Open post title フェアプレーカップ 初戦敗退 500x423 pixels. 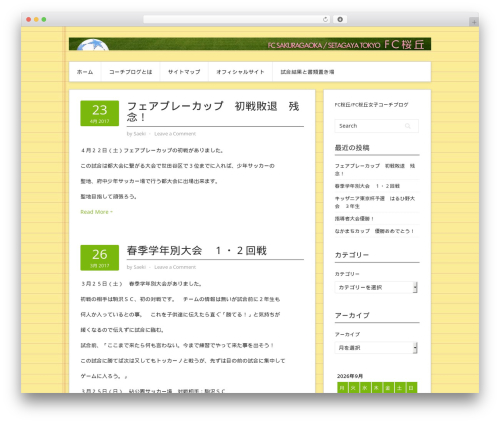coord(213,112)
